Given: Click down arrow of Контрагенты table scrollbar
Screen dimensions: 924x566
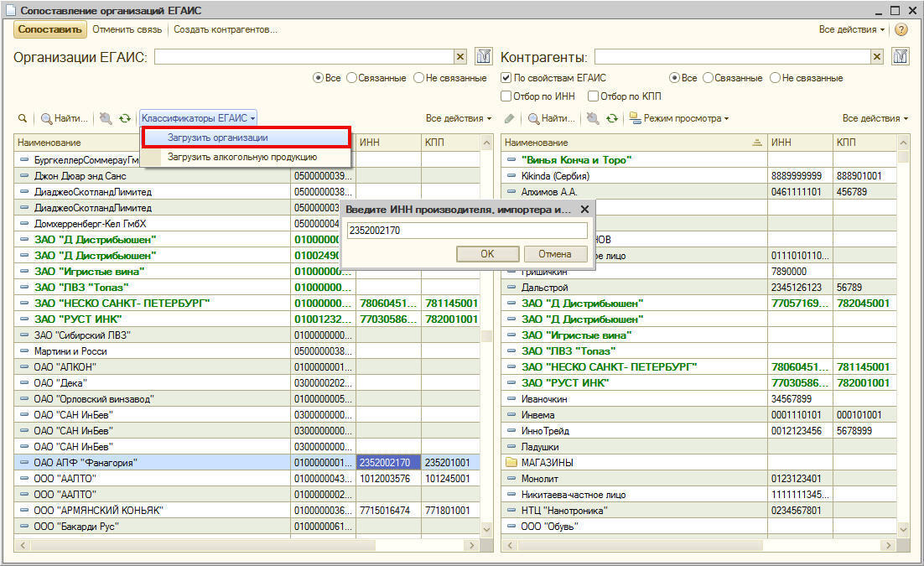Looking at the screenshot, I should tap(903, 529).
